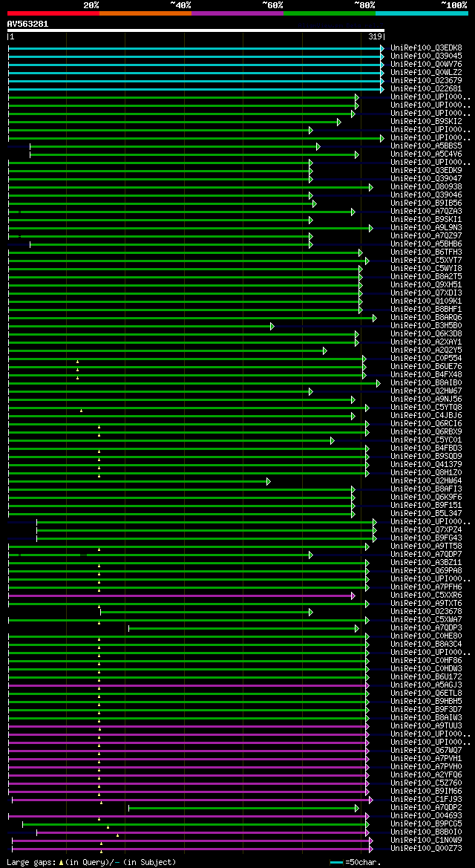Image resolution: width=475 pixels, height=868 pixels.
Task: Open the UniRef100_A7PVH1 label
Action: click(426, 759)
